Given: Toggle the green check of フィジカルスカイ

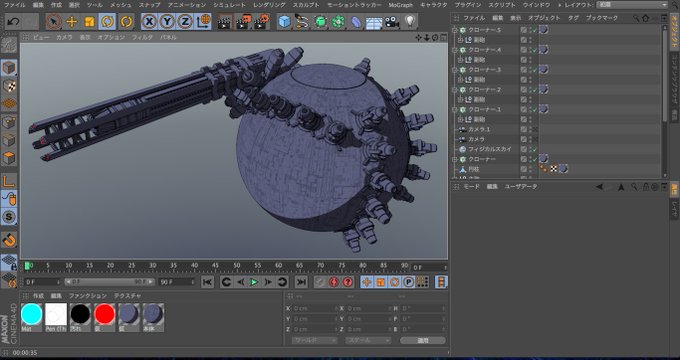Looking at the screenshot, I should [535, 149].
